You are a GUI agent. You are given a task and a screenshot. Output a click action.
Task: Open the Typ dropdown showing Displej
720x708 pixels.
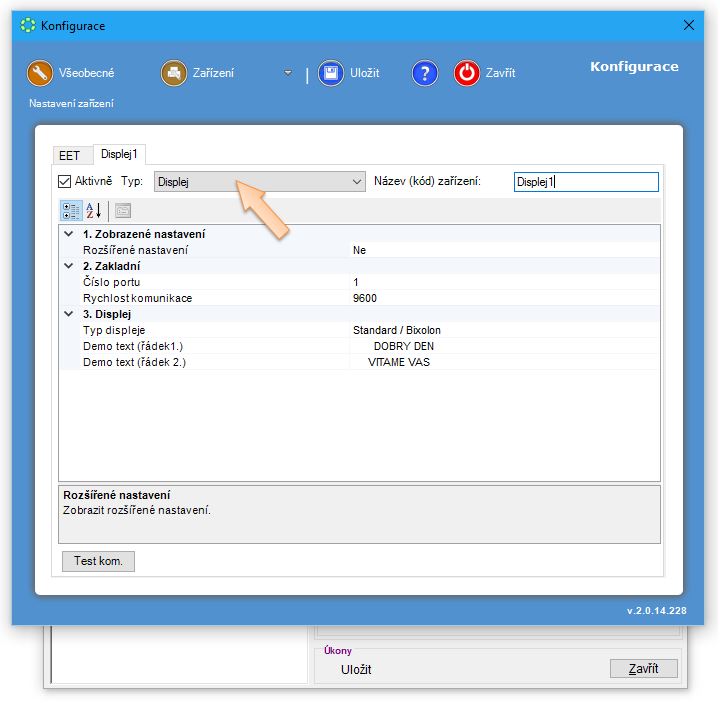[x=260, y=182]
